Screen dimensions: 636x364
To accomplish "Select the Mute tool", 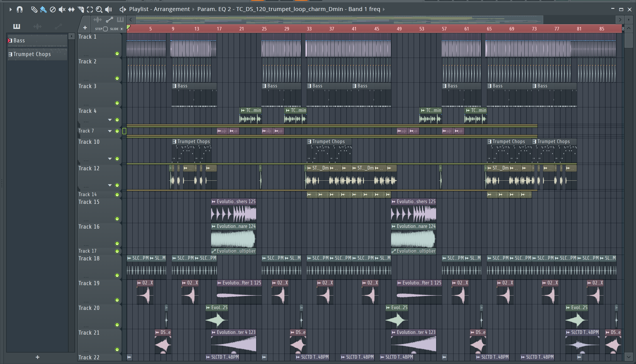I will pyautogui.click(x=62, y=9).
